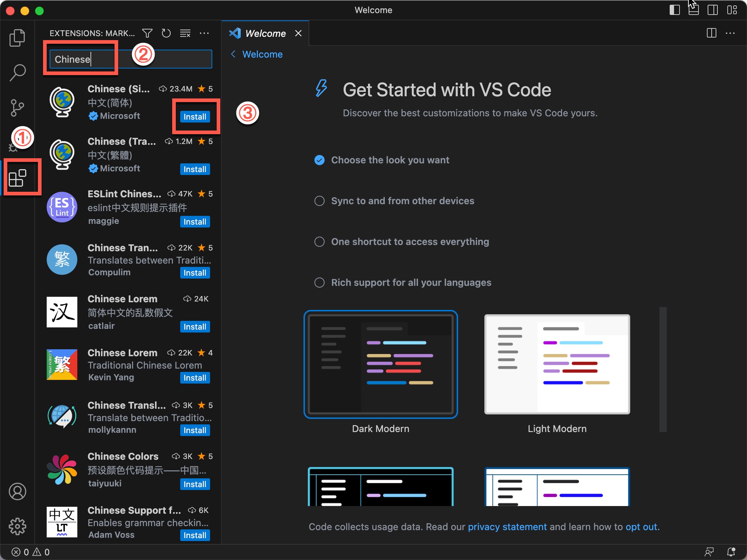The width and height of the screenshot is (747, 560).
Task: Select 'Rich support for all your languages'
Action: 411,283
